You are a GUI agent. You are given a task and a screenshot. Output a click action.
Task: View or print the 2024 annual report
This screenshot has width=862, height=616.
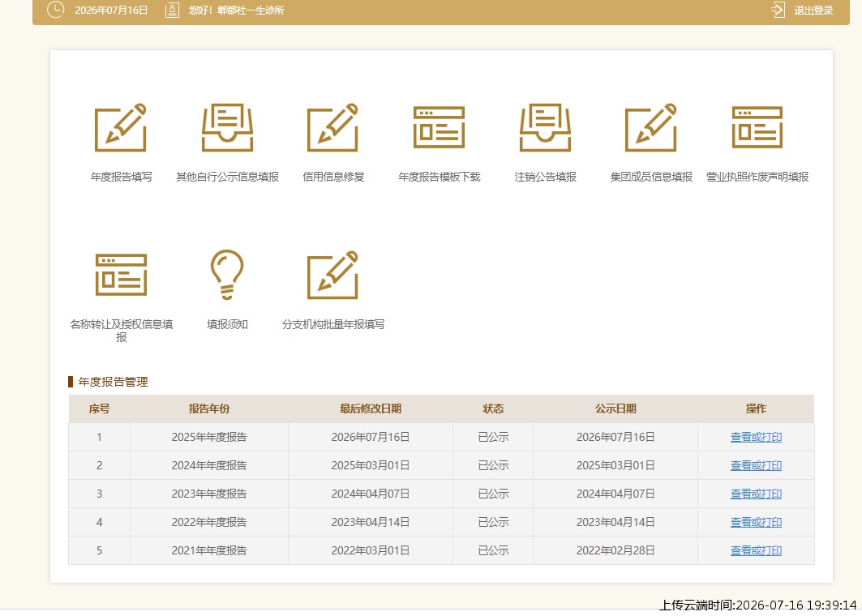point(756,465)
